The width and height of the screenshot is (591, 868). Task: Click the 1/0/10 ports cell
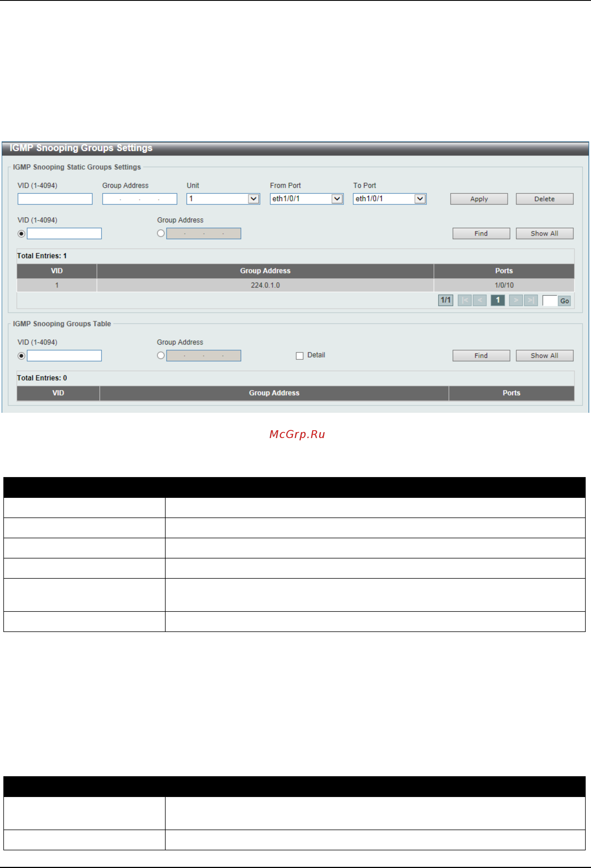[x=503, y=285]
